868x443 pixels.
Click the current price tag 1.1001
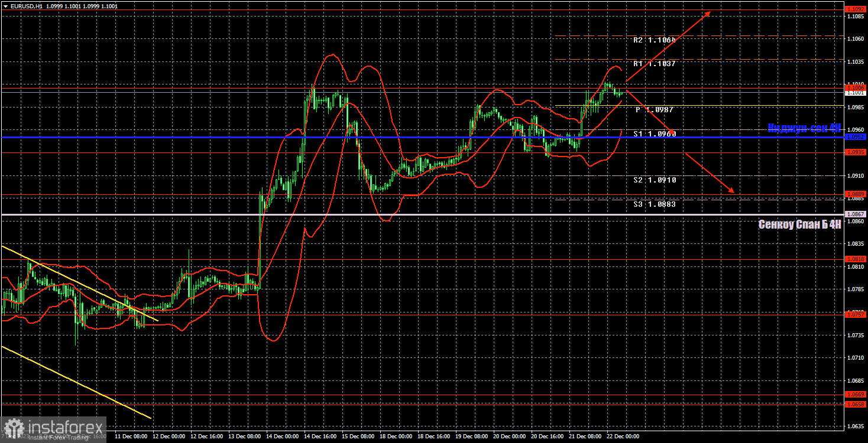(x=856, y=93)
